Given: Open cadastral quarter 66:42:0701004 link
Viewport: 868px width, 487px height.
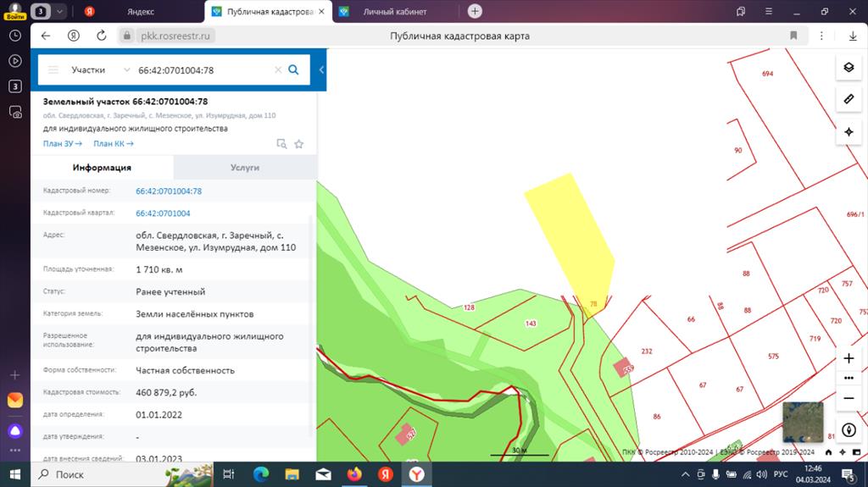Looking at the screenshot, I should (163, 213).
